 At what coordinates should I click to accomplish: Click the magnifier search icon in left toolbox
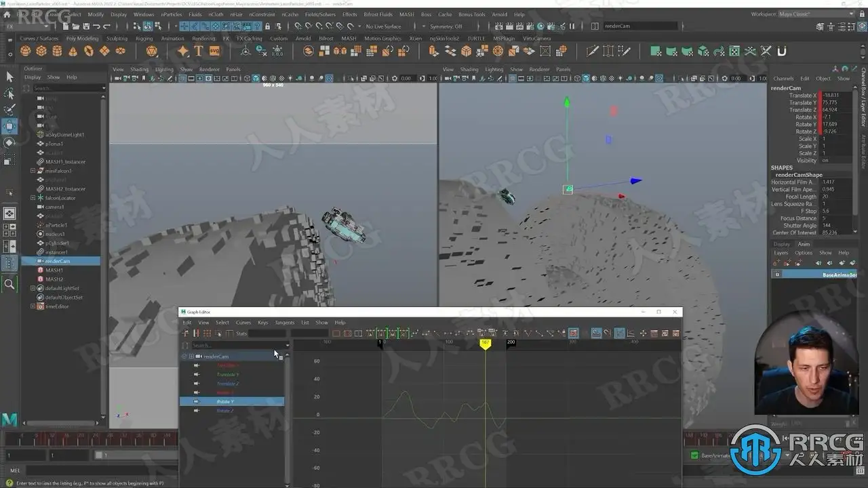(x=9, y=285)
